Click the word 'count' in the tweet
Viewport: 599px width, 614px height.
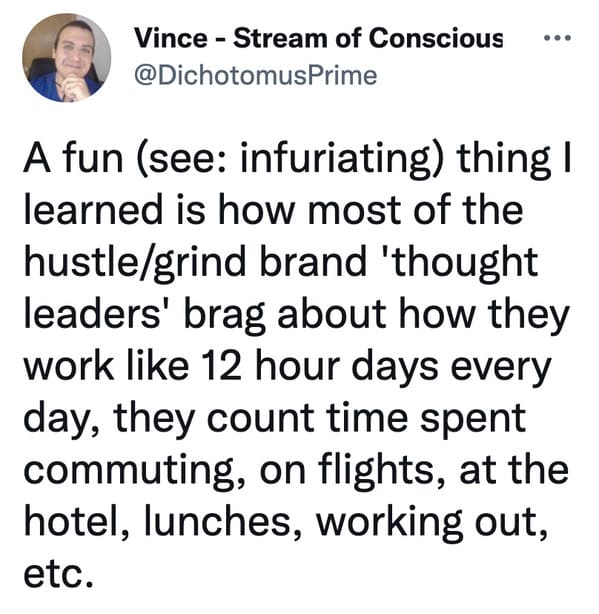(x=260, y=419)
